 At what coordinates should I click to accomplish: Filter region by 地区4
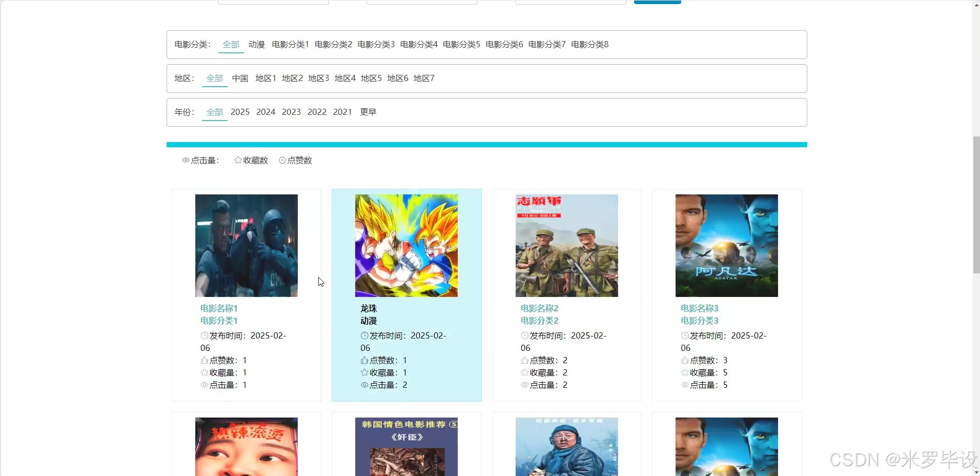click(345, 78)
